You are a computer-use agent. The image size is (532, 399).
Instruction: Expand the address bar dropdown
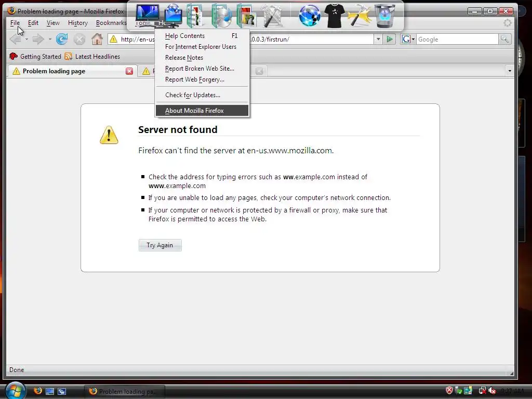(x=378, y=39)
